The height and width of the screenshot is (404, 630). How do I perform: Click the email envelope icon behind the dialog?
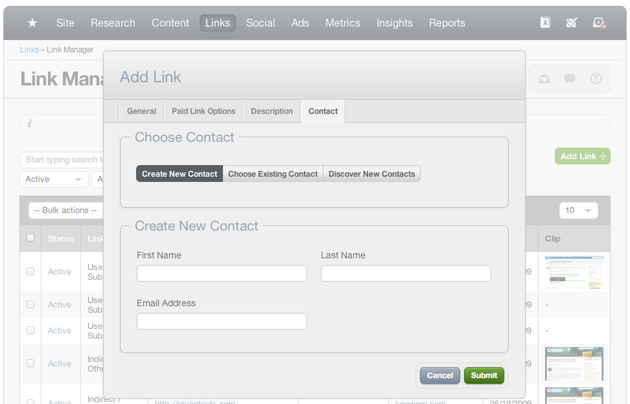pos(544,78)
